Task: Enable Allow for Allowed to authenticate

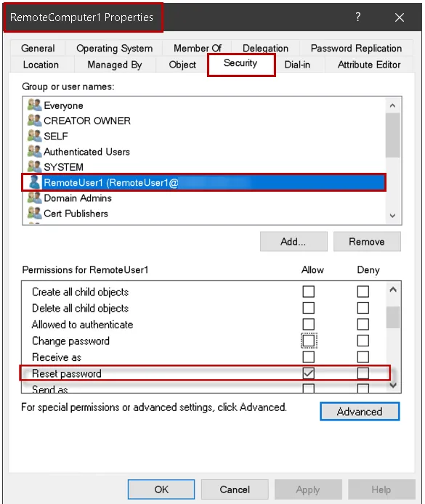Action: [x=309, y=325]
